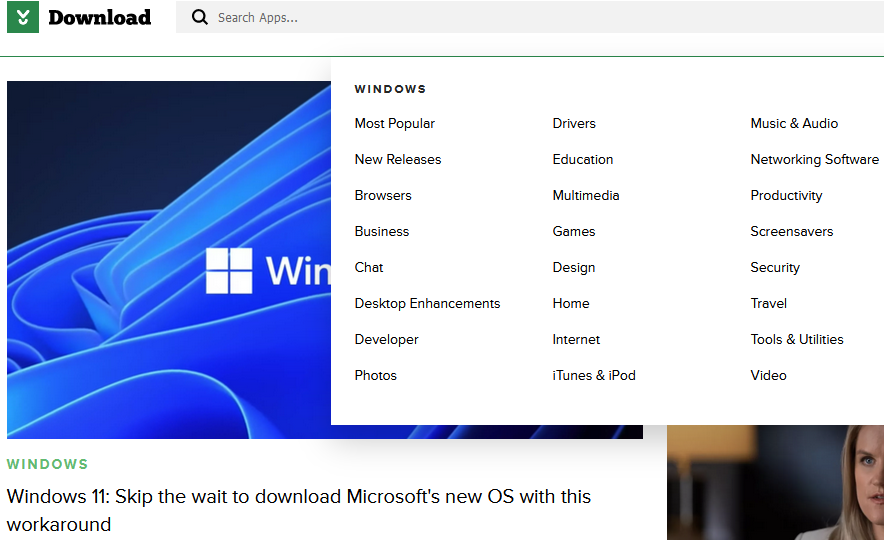
Task: Go to Browsers category
Action: [383, 196]
